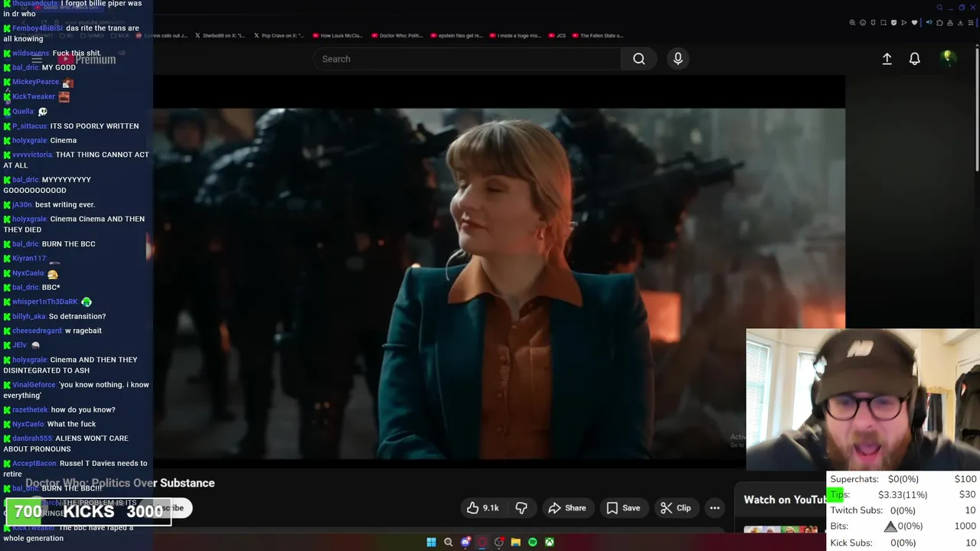Open the browser downloads icon
The height and width of the screenshot is (551, 980).
point(960,23)
